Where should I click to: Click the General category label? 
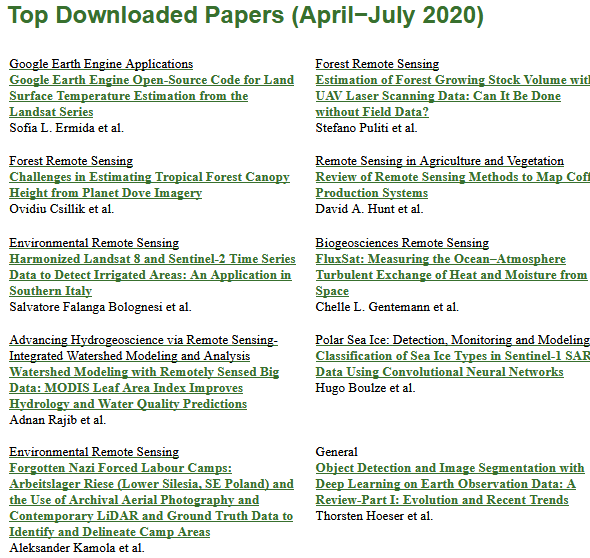[x=336, y=452]
